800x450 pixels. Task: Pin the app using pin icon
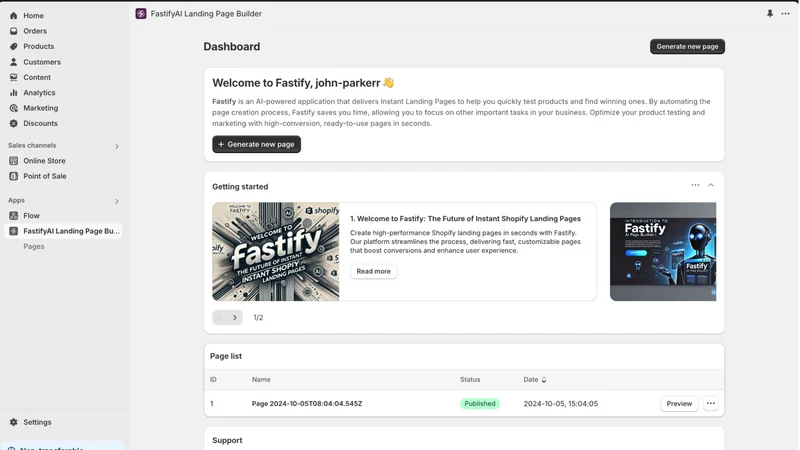(x=769, y=14)
